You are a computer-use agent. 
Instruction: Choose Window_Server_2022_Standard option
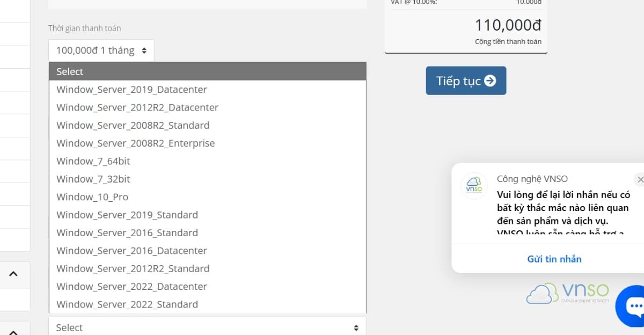click(x=207, y=304)
